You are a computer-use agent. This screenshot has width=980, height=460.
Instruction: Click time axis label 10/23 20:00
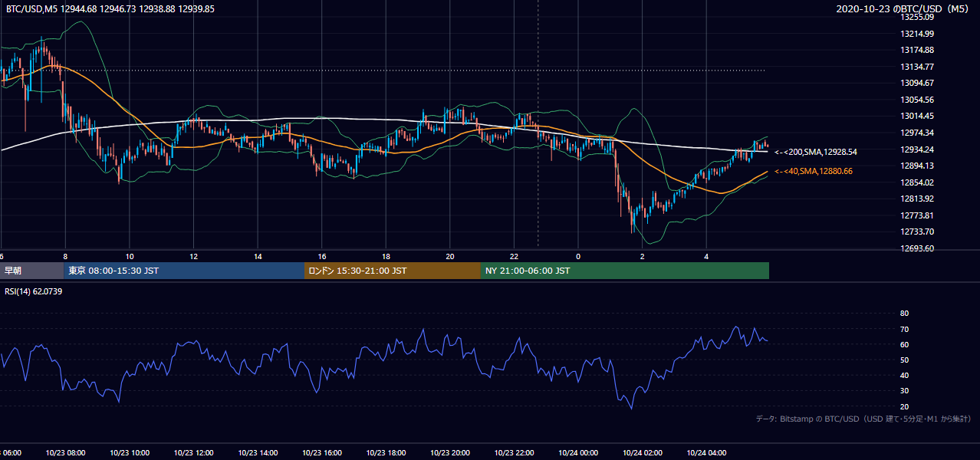pos(449,453)
